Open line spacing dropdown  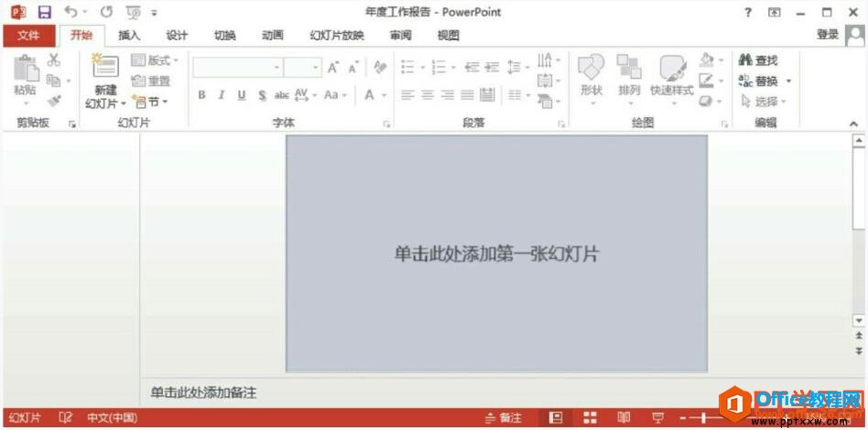pyautogui.click(x=518, y=68)
